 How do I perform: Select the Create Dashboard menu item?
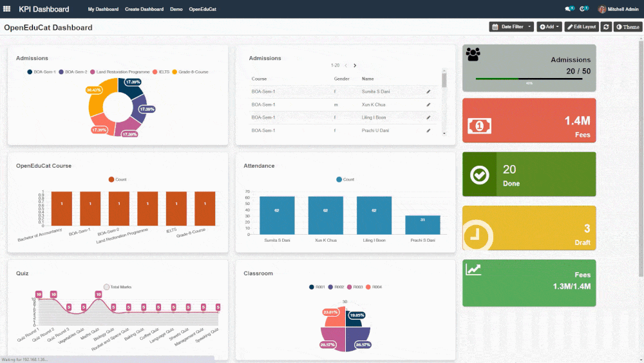click(144, 9)
